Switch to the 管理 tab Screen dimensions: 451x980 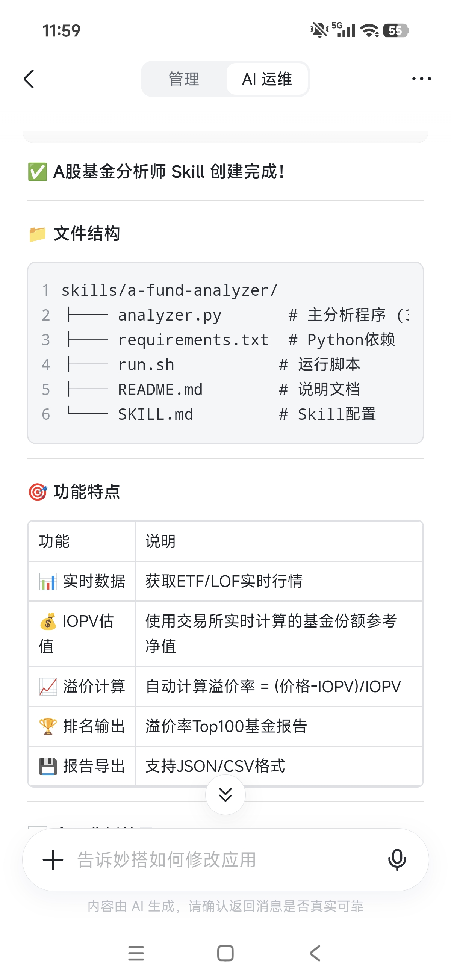click(x=184, y=79)
